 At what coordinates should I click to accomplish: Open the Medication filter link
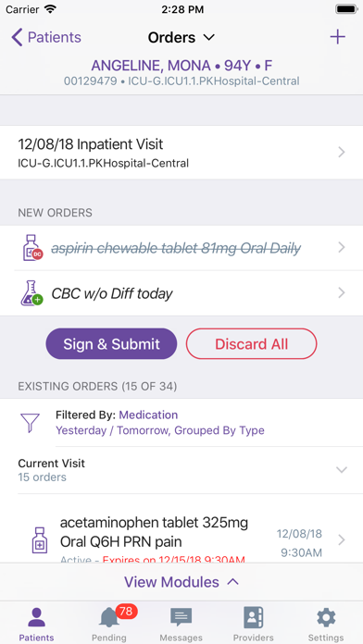(x=148, y=415)
